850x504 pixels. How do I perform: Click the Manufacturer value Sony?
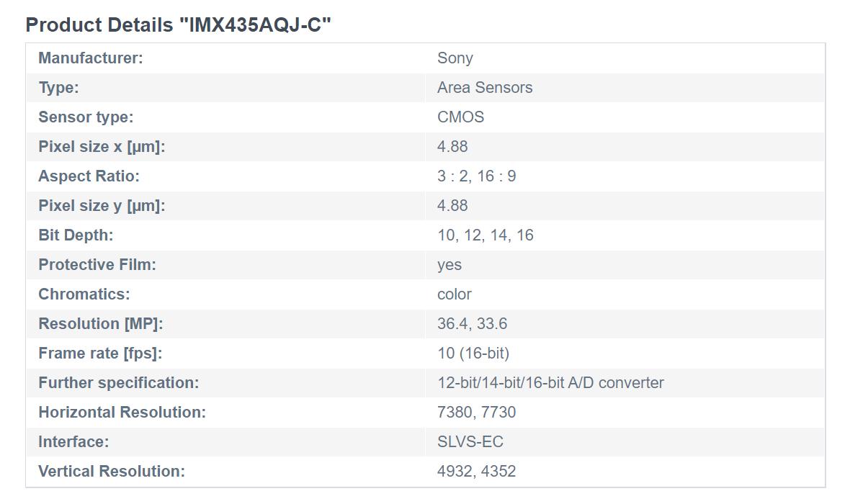[x=455, y=58]
